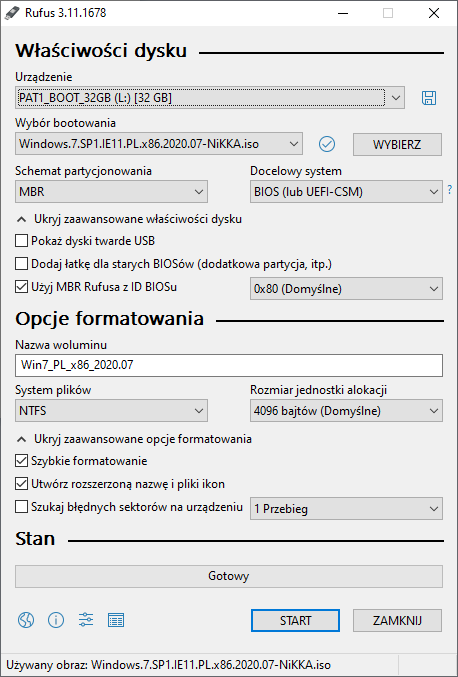Open the settings sliders icon
This screenshot has height=677, width=458.
86,620
